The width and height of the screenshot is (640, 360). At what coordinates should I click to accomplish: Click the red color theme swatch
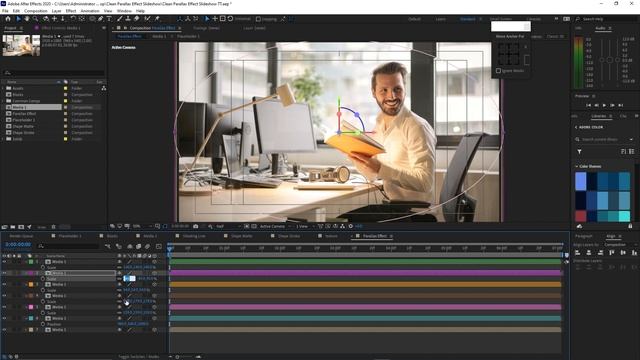pyautogui.click(x=581, y=216)
